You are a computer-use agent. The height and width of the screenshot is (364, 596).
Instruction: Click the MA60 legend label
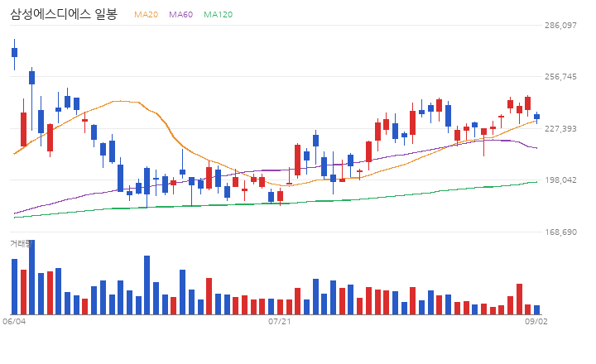[x=181, y=14]
